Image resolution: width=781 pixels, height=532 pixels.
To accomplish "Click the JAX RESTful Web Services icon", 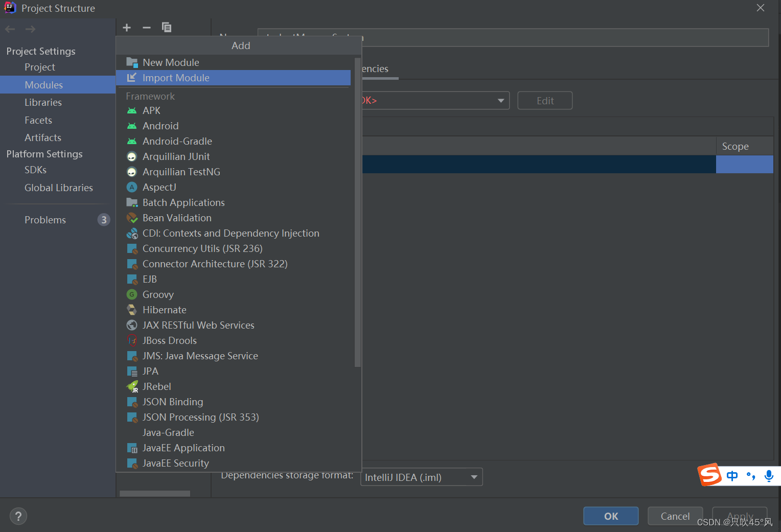I will (132, 325).
